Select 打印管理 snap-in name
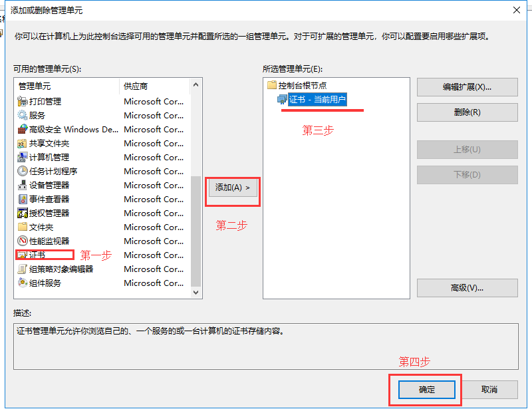Screen dimensions: 532x413 pos(45,102)
